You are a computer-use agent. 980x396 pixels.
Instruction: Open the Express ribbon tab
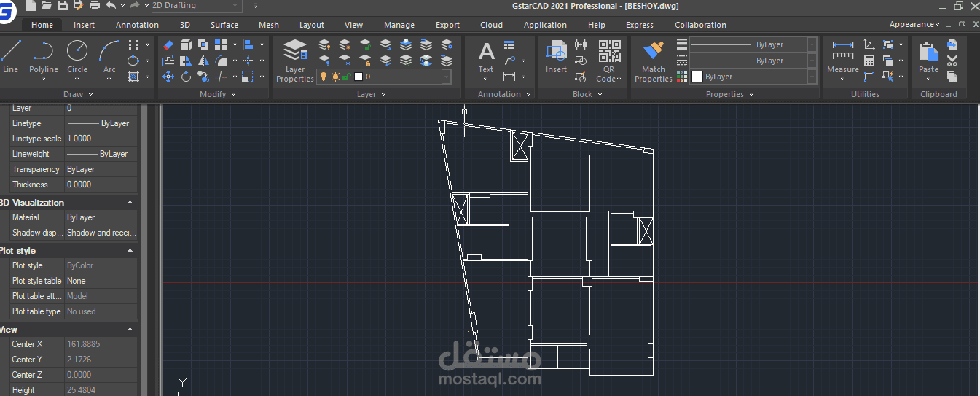pos(640,25)
